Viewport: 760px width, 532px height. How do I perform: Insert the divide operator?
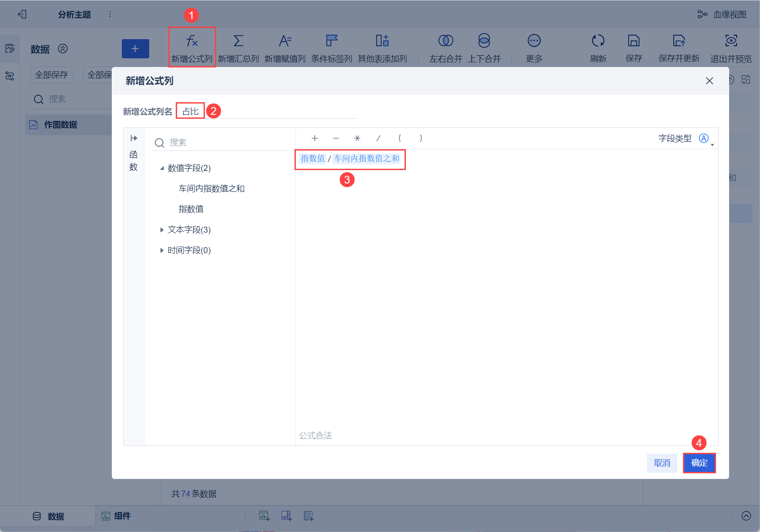[x=378, y=138]
